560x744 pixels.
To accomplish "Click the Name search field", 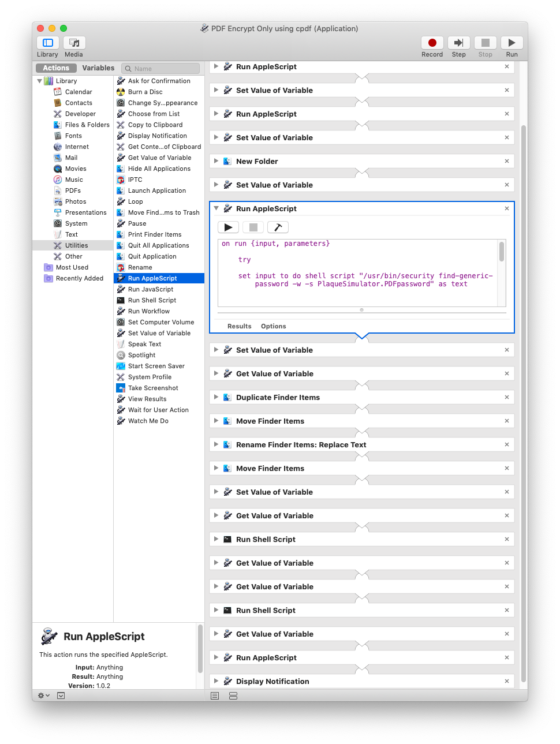I will point(160,68).
